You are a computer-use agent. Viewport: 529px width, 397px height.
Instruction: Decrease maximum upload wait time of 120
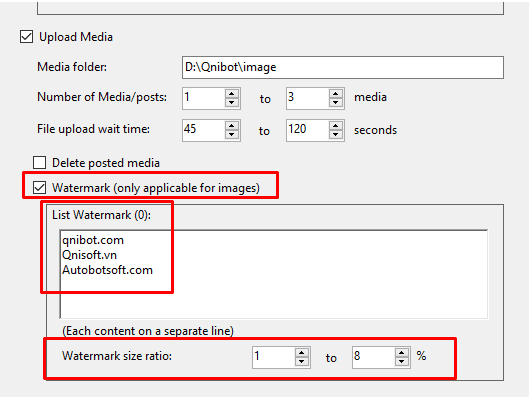[336, 135]
